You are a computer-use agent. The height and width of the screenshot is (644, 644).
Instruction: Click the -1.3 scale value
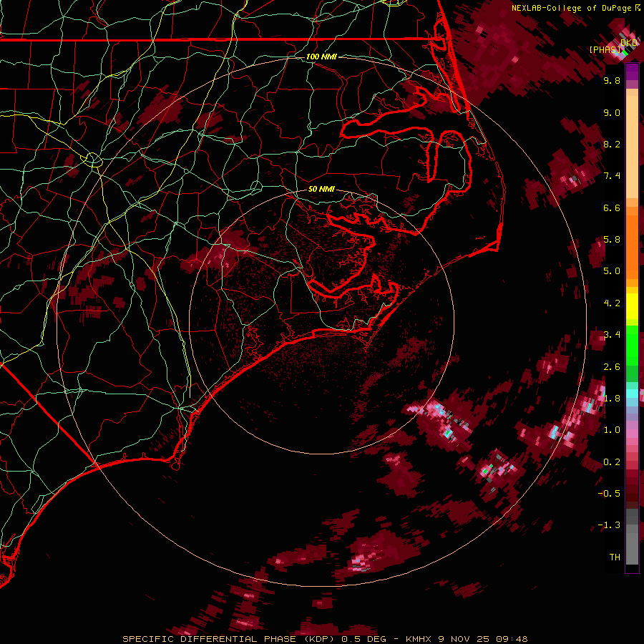point(609,525)
